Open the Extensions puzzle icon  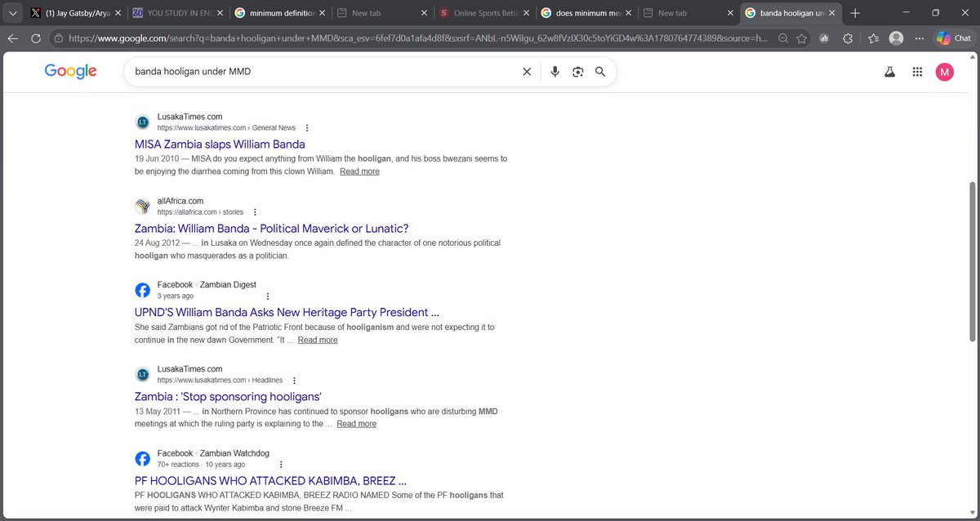point(849,38)
